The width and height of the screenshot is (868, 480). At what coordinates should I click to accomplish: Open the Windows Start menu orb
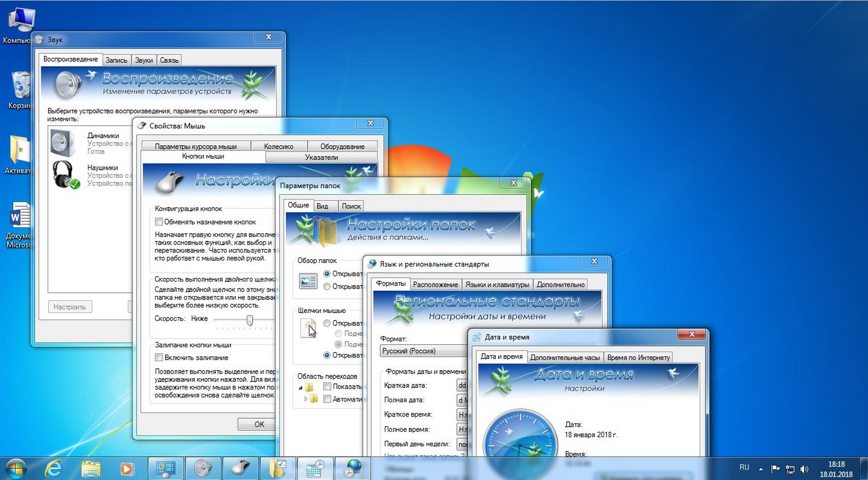15,468
